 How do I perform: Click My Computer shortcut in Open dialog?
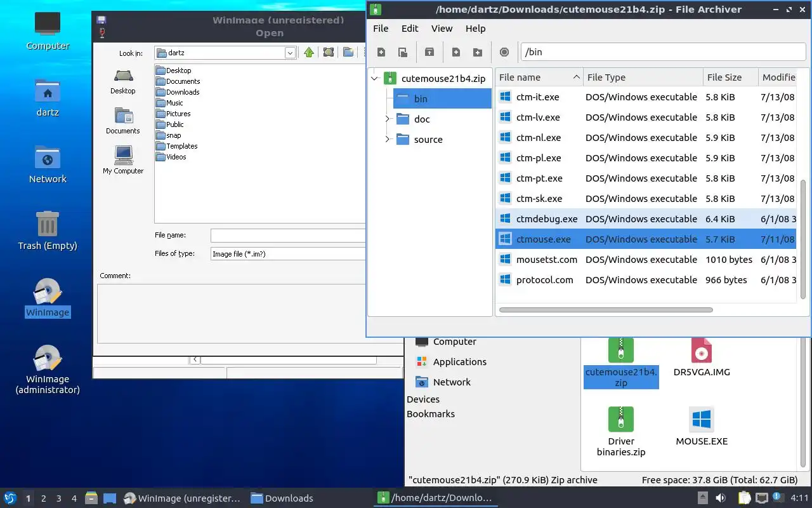point(123,160)
